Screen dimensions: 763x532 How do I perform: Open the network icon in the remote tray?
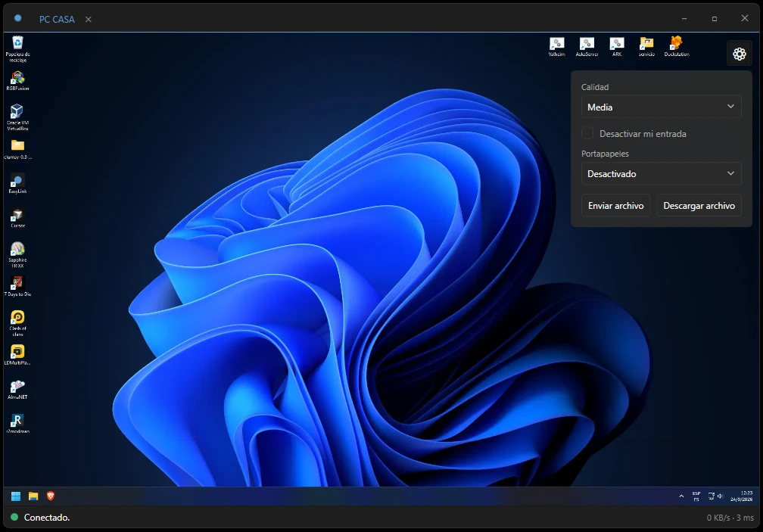(711, 496)
